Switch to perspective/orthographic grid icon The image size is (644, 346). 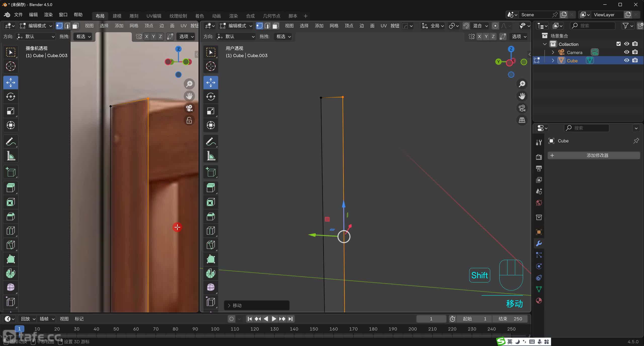522,120
